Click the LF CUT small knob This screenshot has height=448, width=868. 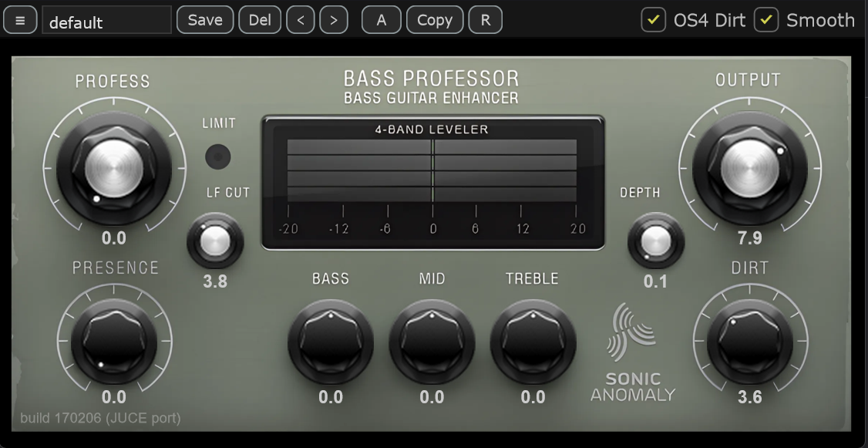(215, 241)
